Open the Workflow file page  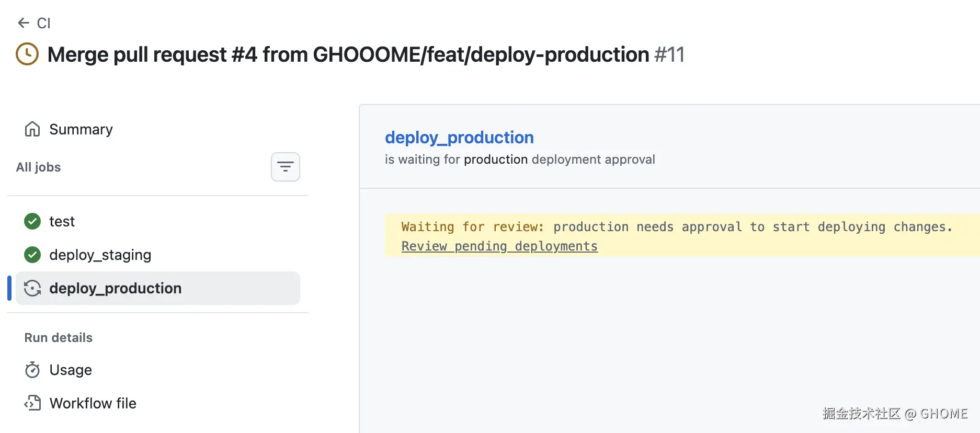tap(93, 403)
